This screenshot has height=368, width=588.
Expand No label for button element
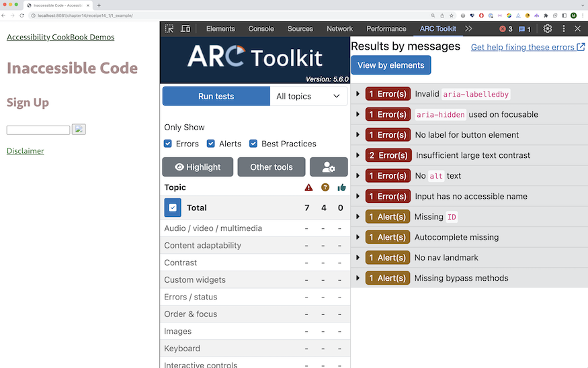pyautogui.click(x=358, y=134)
